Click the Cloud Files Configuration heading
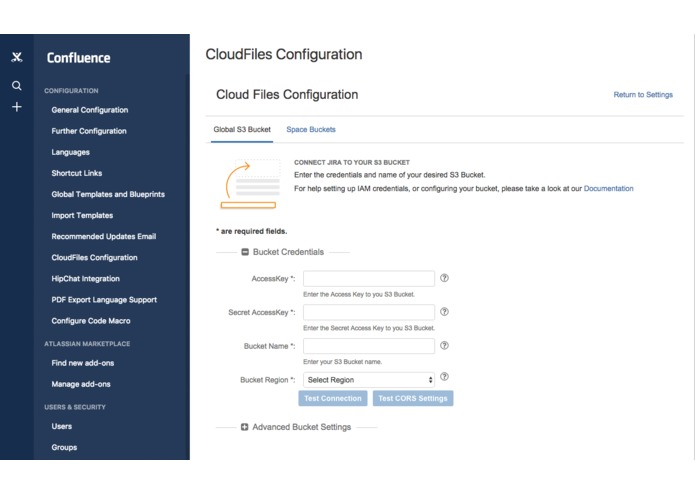The width and height of the screenshot is (695, 494). coord(287,94)
